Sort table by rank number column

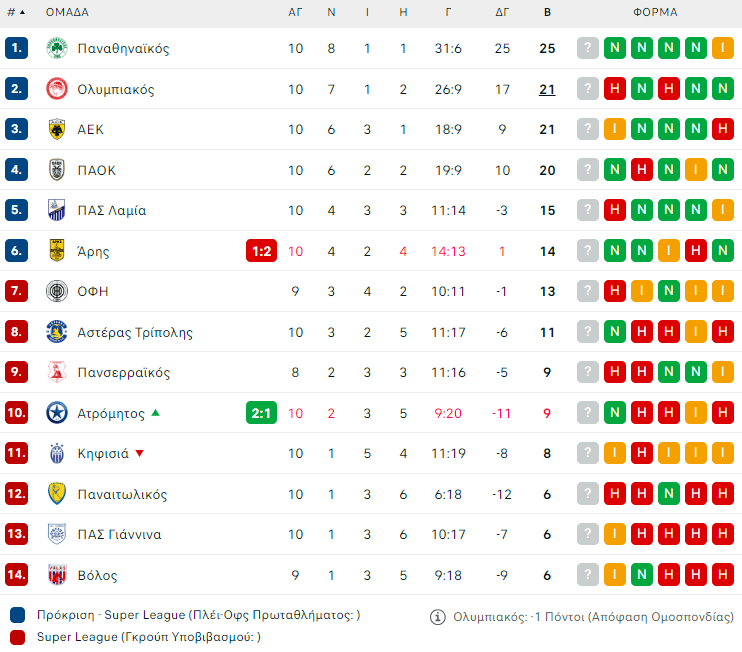point(16,13)
